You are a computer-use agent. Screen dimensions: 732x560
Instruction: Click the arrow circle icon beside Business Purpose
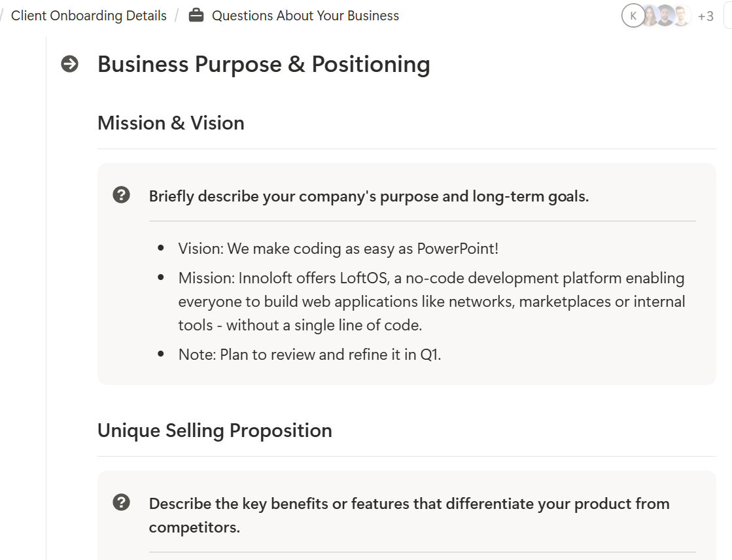[x=70, y=64]
